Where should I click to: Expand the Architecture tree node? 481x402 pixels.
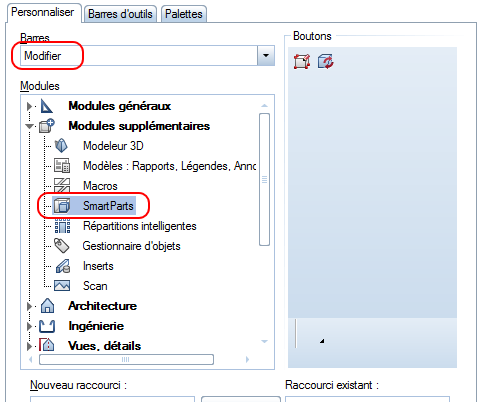click(x=29, y=306)
